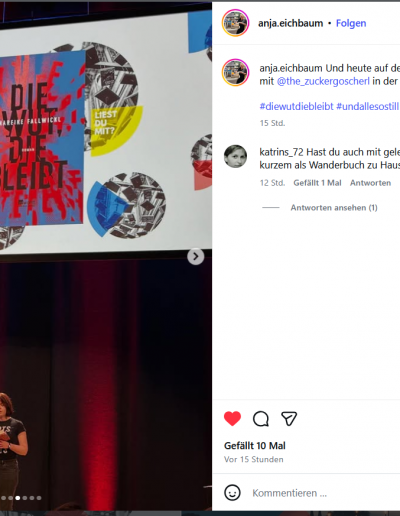400x516 pixels.
Task: Follow anja.eichbaum with Folgen
Action: [x=351, y=23]
